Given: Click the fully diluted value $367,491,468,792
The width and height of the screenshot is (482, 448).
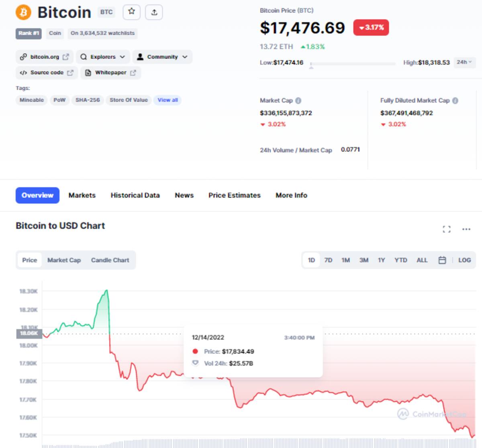Looking at the screenshot, I should click(406, 113).
